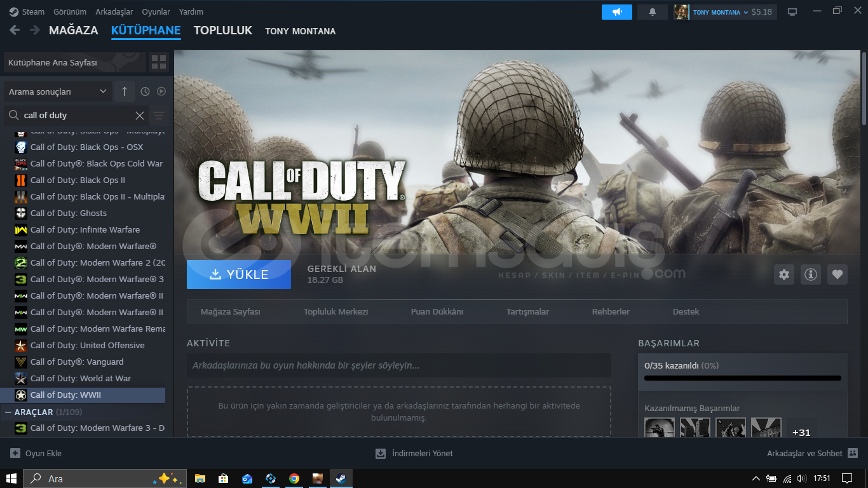
Task: Open TONY MONTANA profile tab
Action: pos(301,30)
